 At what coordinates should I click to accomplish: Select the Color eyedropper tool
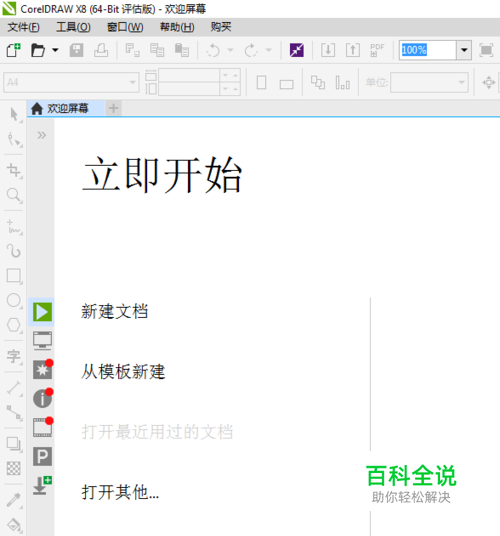(14, 500)
